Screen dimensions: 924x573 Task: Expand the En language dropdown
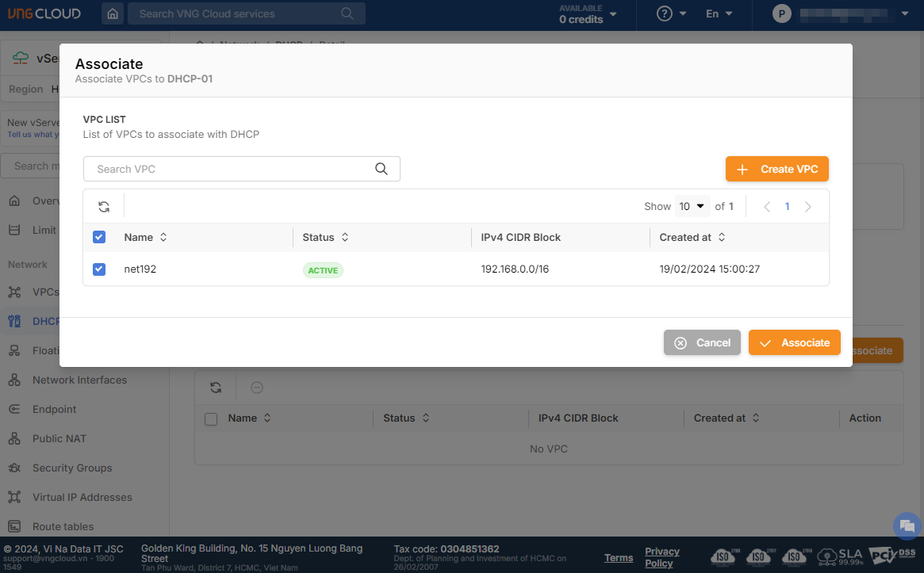719,13
